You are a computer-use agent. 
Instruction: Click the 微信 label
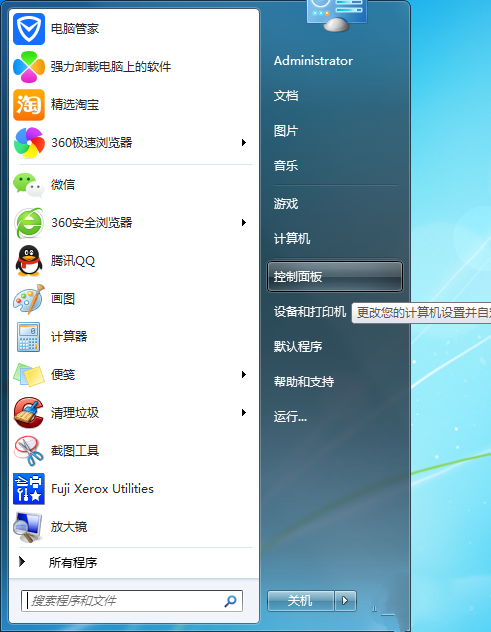(x=63, y=185)
